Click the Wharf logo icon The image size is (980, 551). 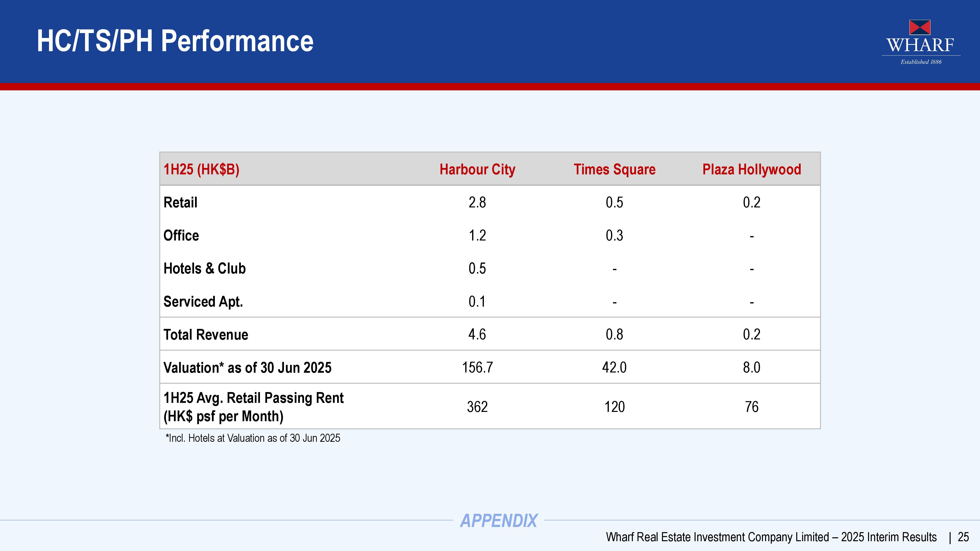click(x=919, y=28)
